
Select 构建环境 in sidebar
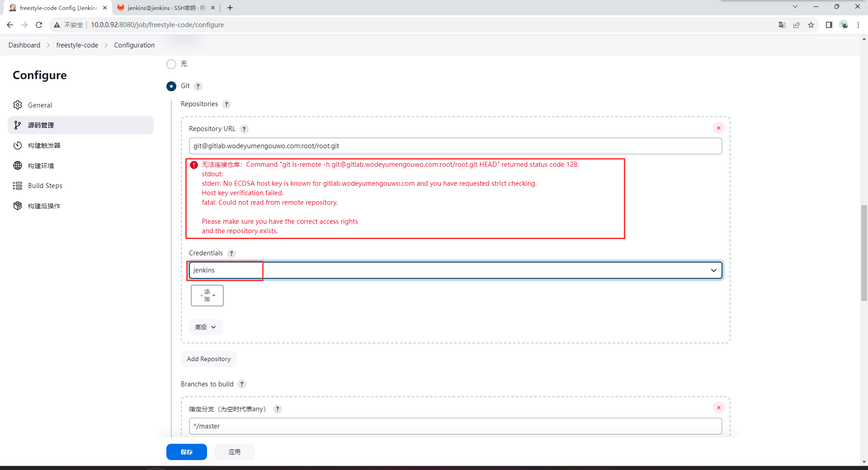tap(80, 166)
